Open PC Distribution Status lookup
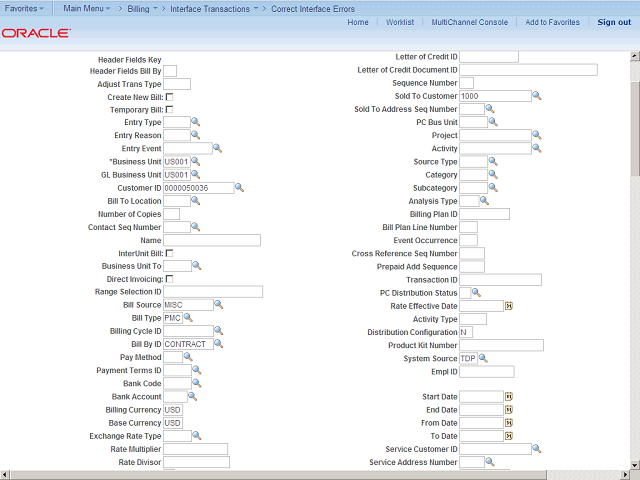Screen dimensions: 640x480 pyautogui.click(x=476, y=292)
